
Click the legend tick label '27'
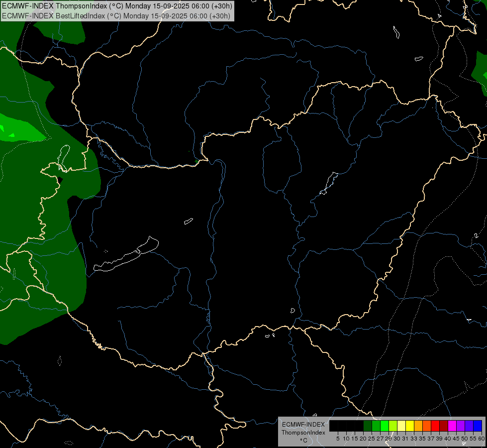point(380,439)
